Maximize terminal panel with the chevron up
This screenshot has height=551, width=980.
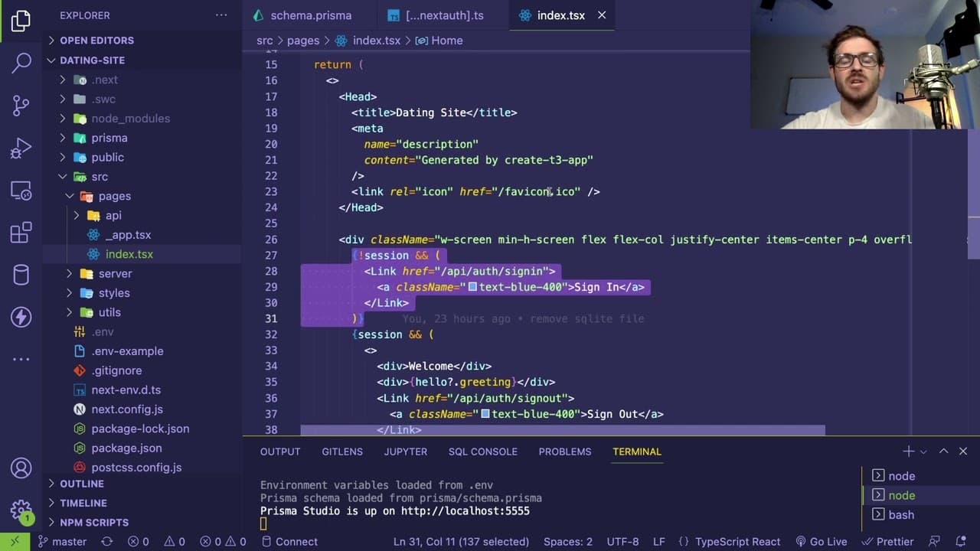(943, 452)
